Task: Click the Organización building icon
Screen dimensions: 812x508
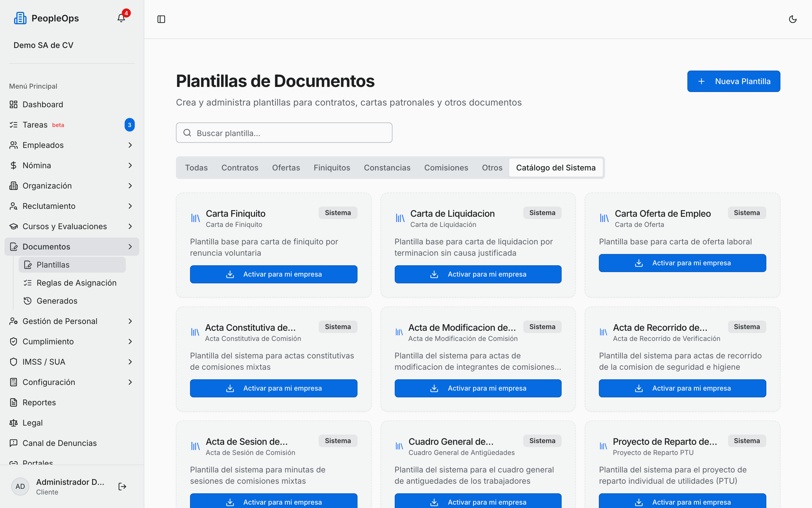Action: coord(14,186)
